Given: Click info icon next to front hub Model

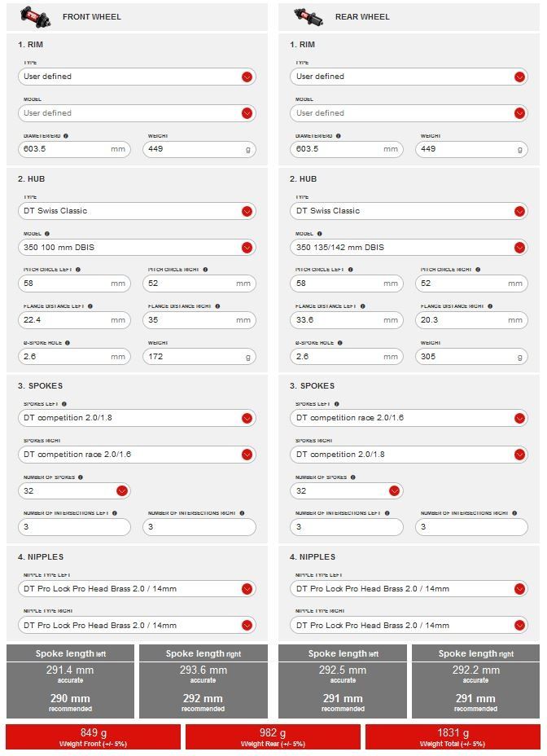Looking at the screenshot, I should [46, 234].
